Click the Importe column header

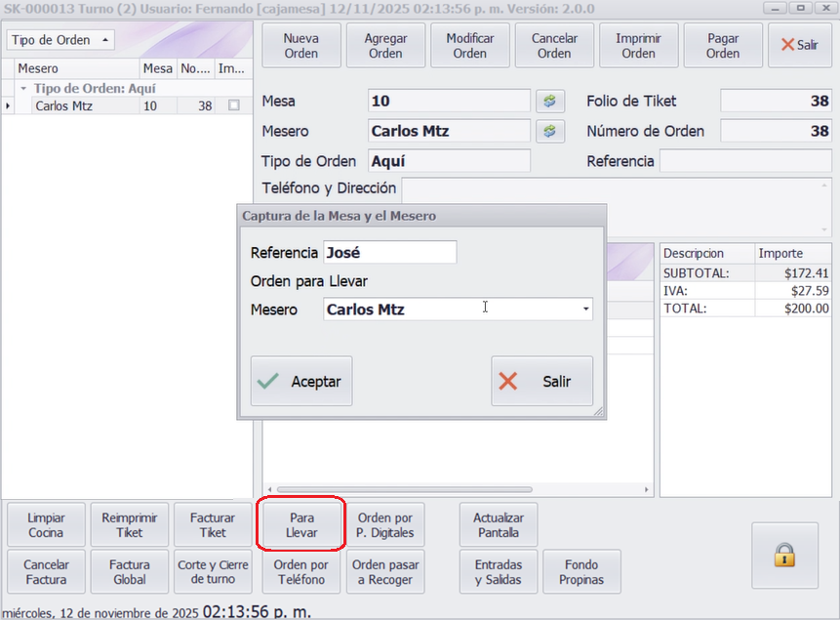[780, 253]
